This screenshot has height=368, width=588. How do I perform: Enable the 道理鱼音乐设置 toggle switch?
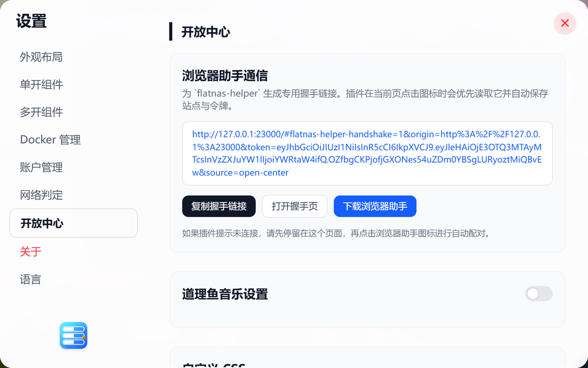[x=539, y=294]
